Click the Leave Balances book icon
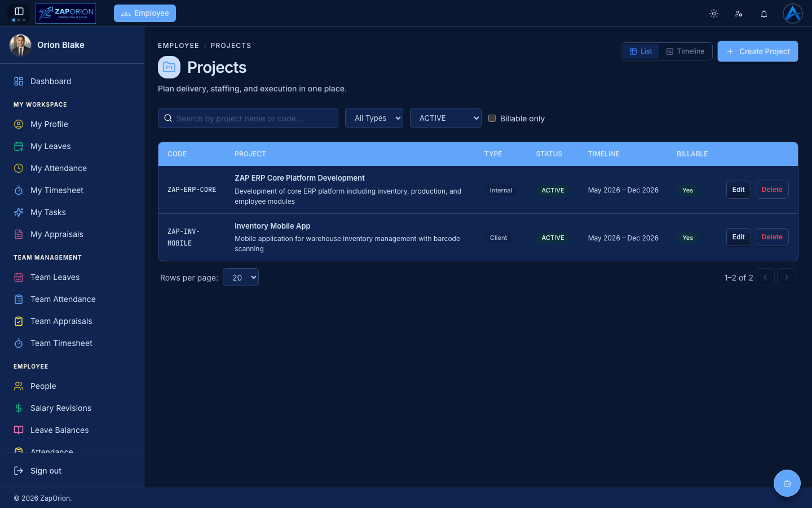 pos(19,430)
